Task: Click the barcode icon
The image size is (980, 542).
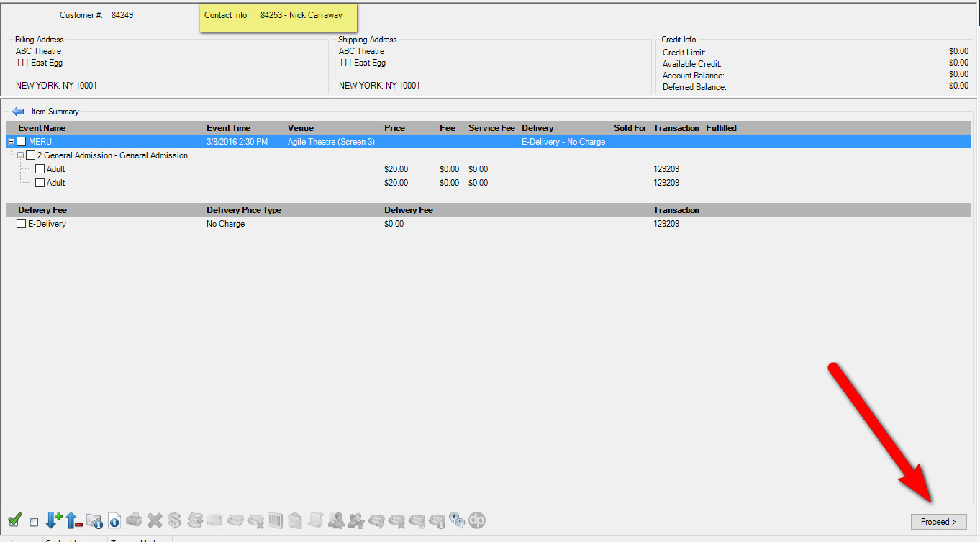Action: click(275, 520)
